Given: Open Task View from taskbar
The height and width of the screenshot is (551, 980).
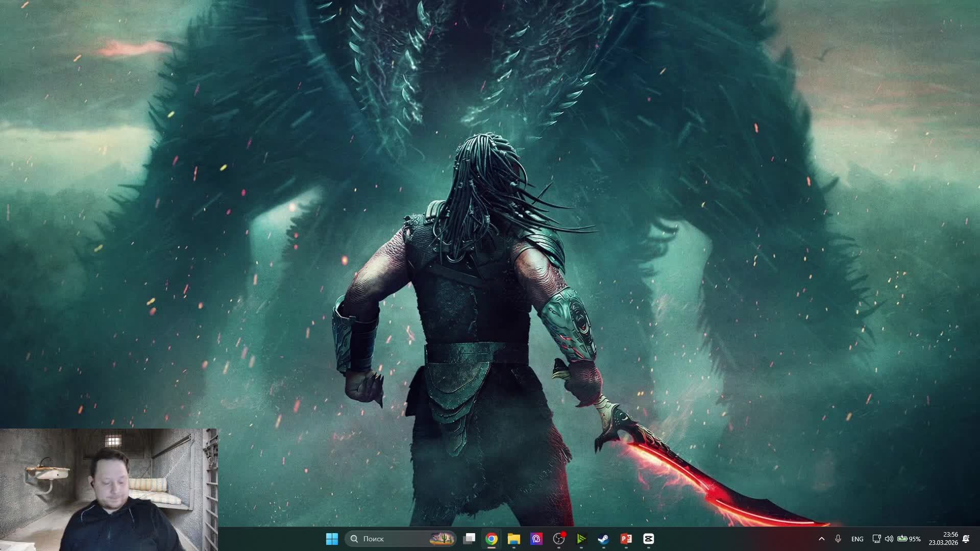Looking at the screenshot, I should [x=469, y=539].
